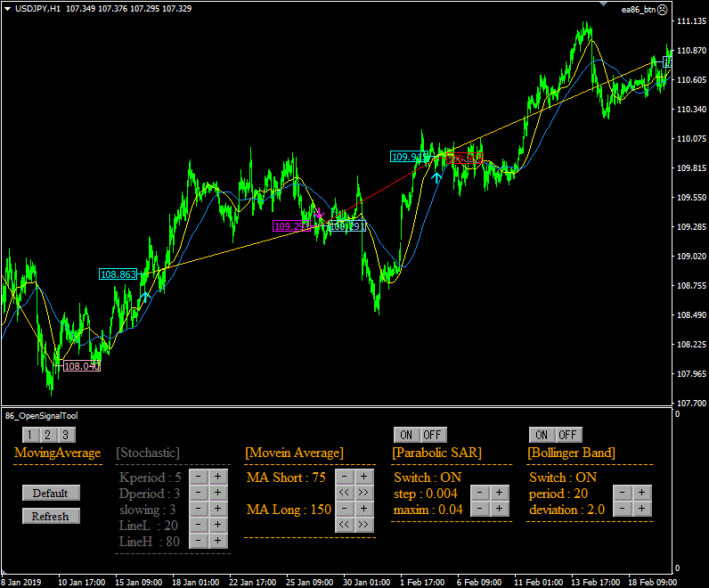Increase Stochastic LineH value
Image resolution: width=709 pixels, height=588 pixels.
click(218, 541)
